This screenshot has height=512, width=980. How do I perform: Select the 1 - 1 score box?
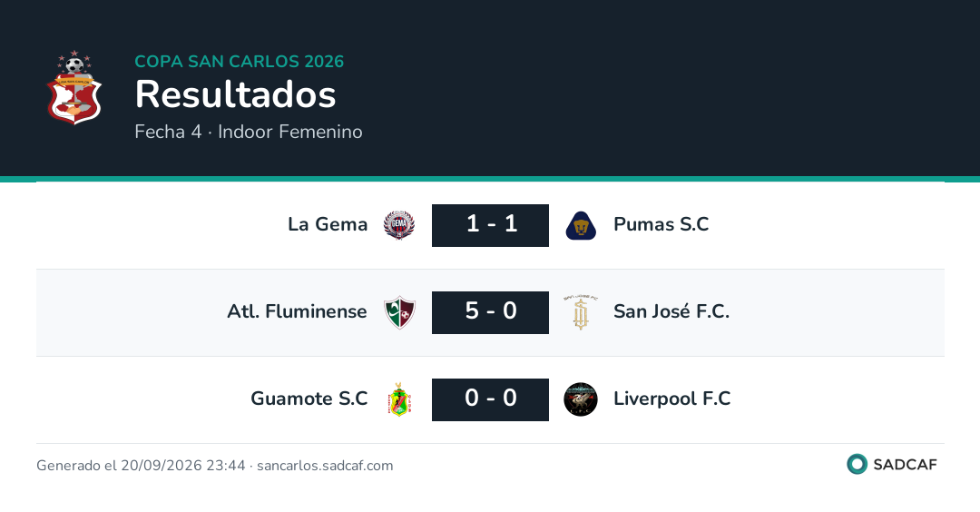click(490, 225)
